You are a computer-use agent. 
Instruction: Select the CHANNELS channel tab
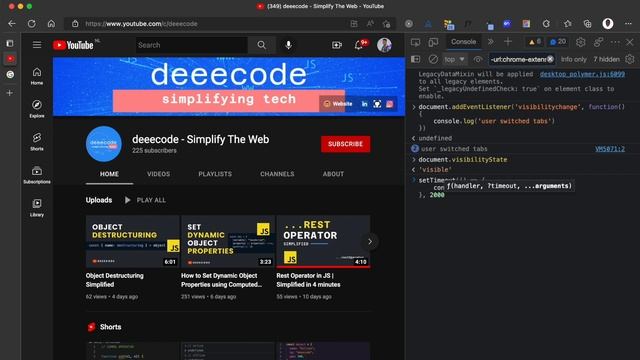tap(277, 174)
